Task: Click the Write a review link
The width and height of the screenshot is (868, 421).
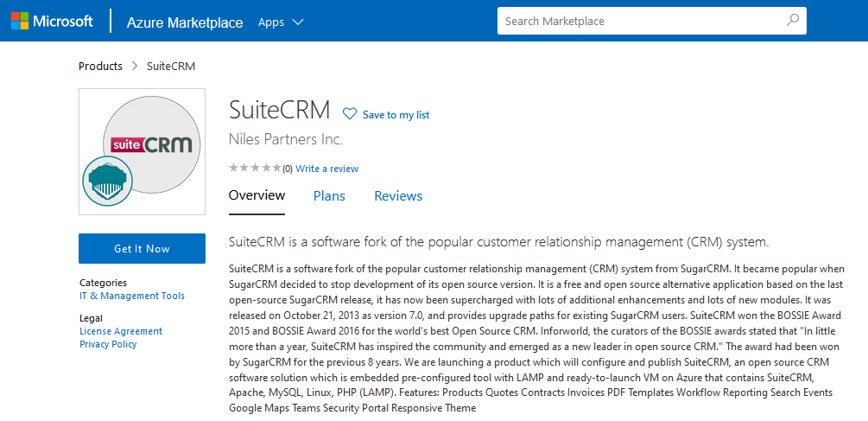Action: [326, 169]
